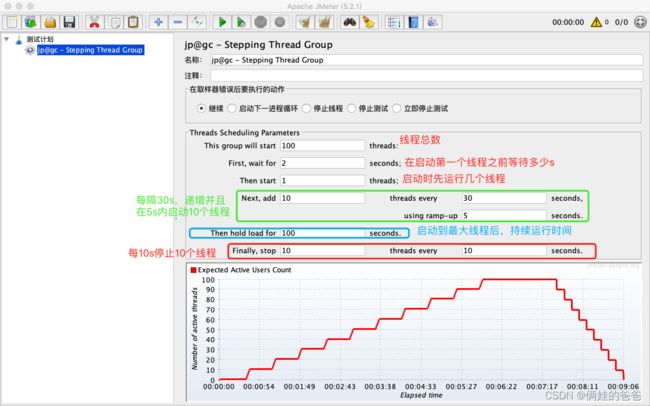Expand all nodes with plus icon
The image size is (650, 406).
coord(158,22)
